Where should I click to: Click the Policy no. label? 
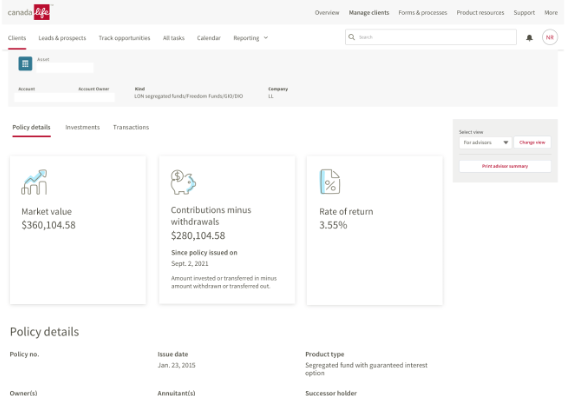pyautogui.click(x=24, y=354)
